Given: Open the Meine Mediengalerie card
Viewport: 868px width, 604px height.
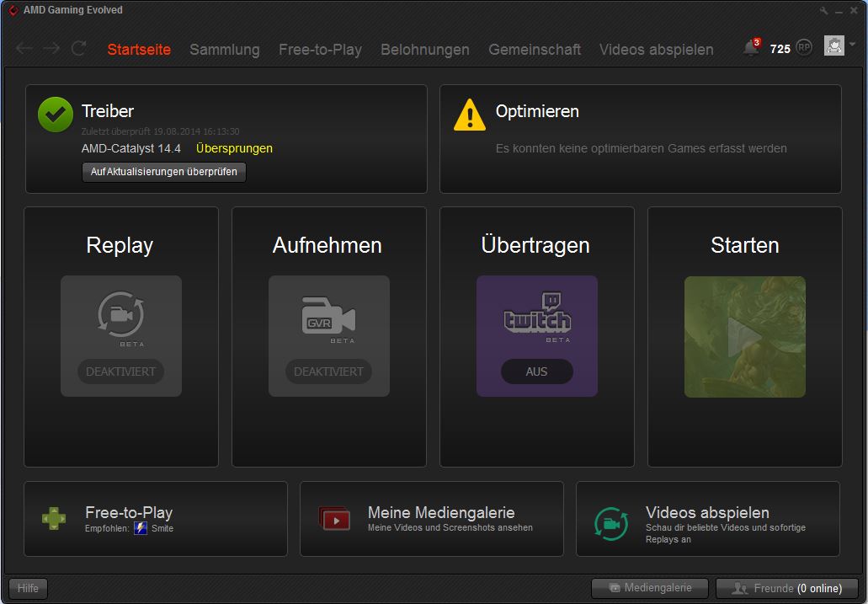Looking at the screenshot, I should pyautogui.click(x=432, y=519).
